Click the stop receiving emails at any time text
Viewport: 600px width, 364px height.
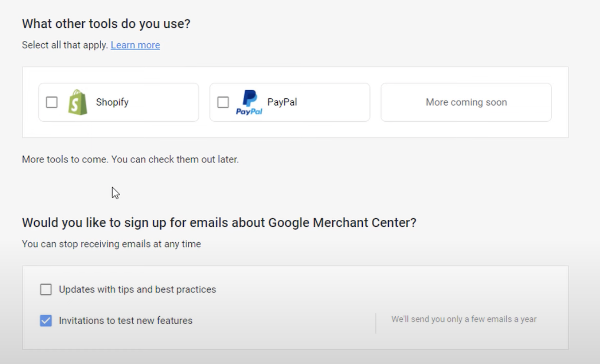111,244
